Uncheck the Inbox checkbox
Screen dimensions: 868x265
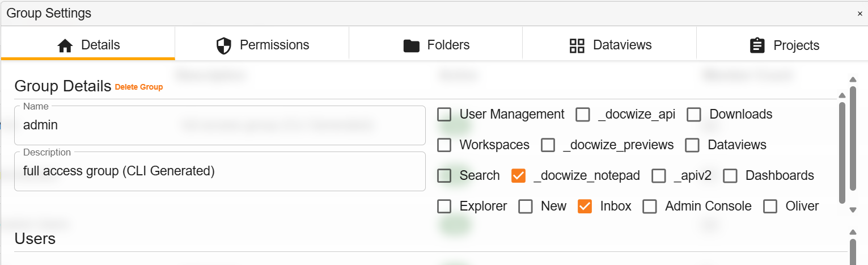pos(585,207)
